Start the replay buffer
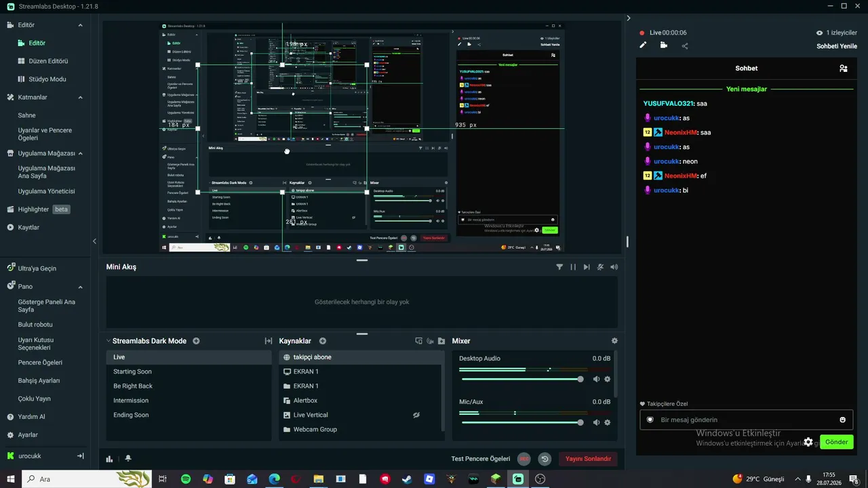The height and width of the screenshot is (488, 868). pos(545,459)
